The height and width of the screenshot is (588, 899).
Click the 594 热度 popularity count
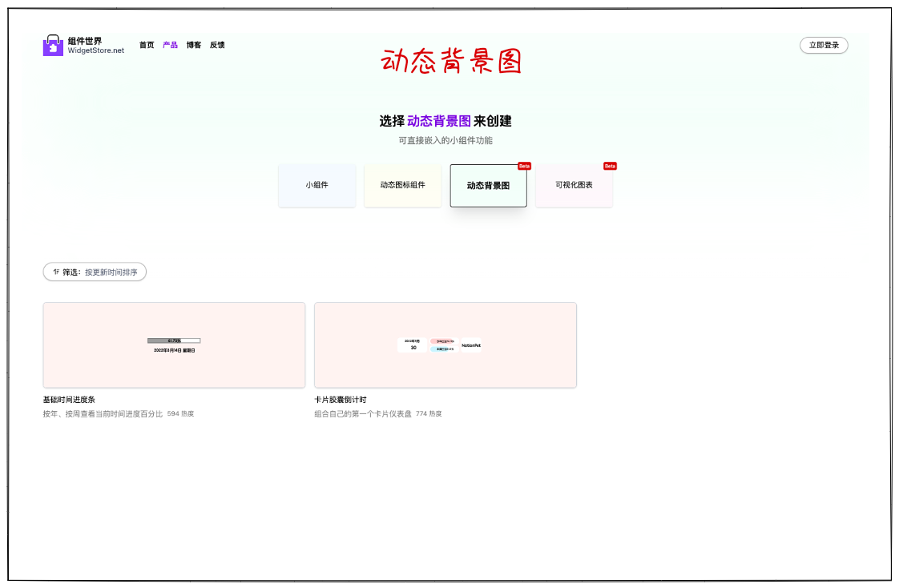[x=180, y=414]
